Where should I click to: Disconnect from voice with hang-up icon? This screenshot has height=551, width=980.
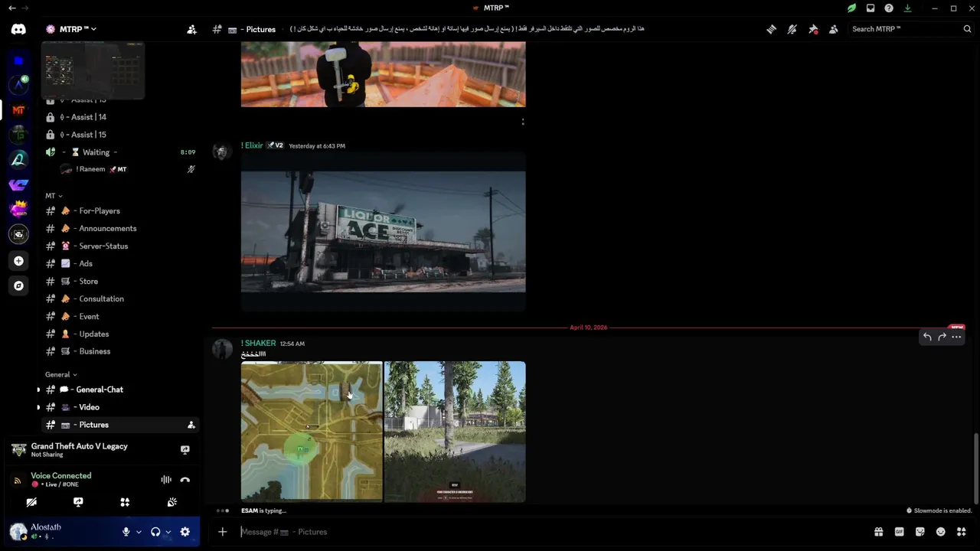coord(185,480)
